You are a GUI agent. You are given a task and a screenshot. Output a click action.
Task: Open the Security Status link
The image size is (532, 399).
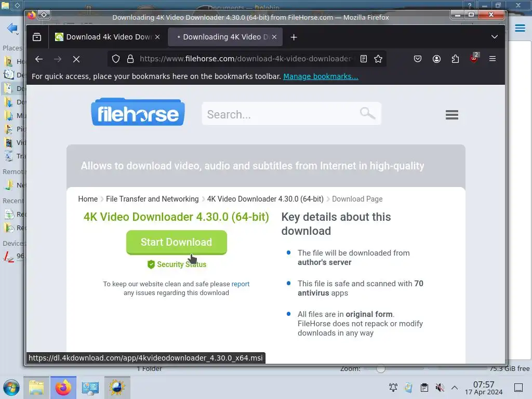[177, 264]
